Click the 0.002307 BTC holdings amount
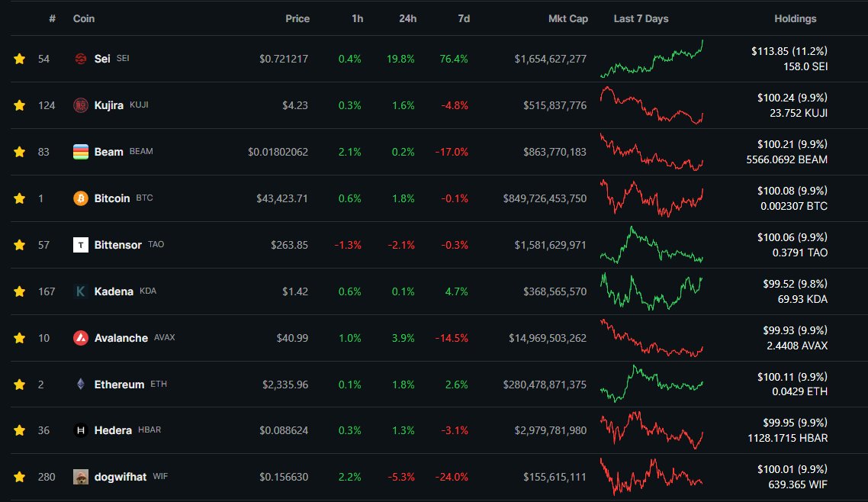 [794, 206]
